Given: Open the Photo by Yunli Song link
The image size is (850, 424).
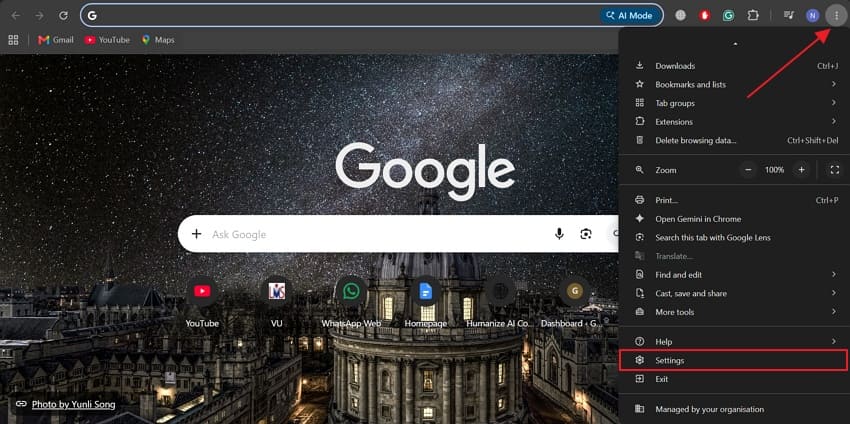Looking at the screenshot, I should 74,404.
